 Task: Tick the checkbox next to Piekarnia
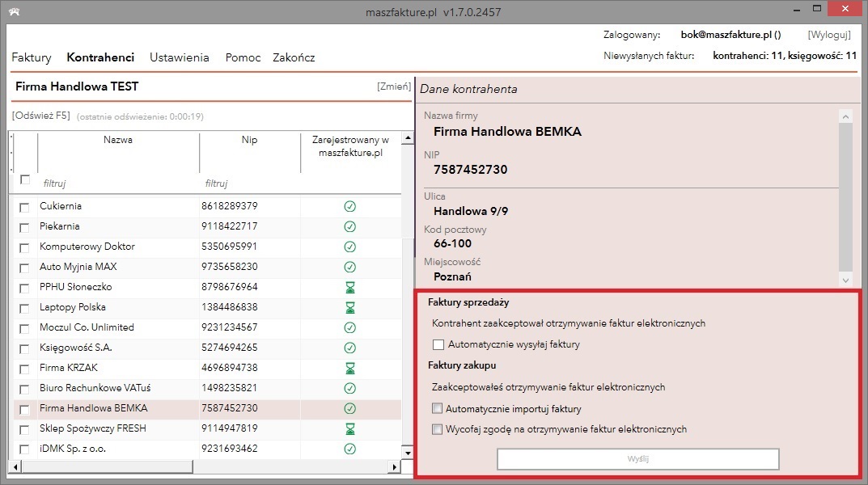click(24, 227)
